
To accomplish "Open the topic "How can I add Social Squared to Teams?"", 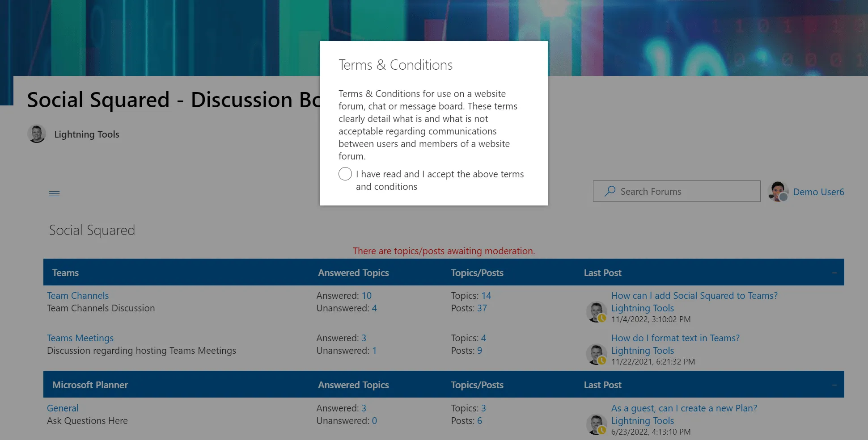I will (x=694, y=295).
